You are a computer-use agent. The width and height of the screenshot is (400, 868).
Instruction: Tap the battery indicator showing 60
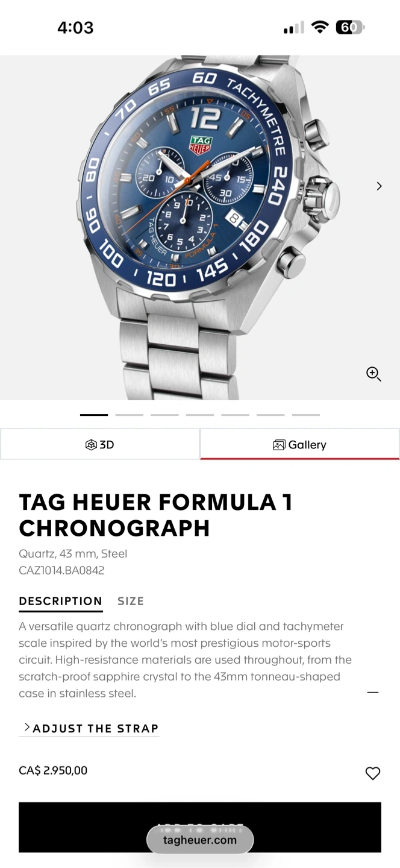click(x=350, y=27)
